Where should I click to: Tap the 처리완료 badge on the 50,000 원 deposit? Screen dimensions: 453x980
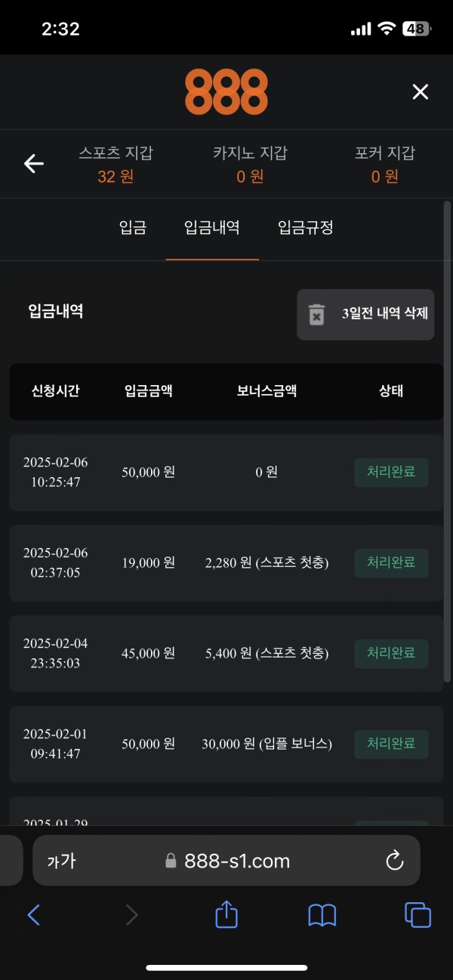(391, 472)
